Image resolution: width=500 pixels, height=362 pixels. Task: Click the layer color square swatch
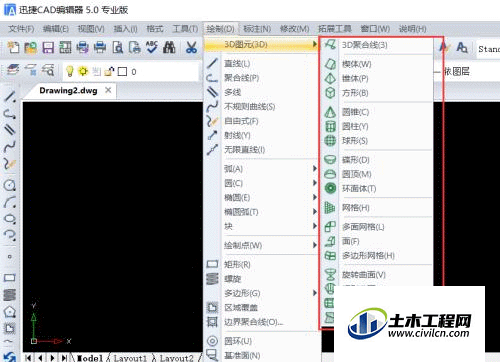[122, 71]
